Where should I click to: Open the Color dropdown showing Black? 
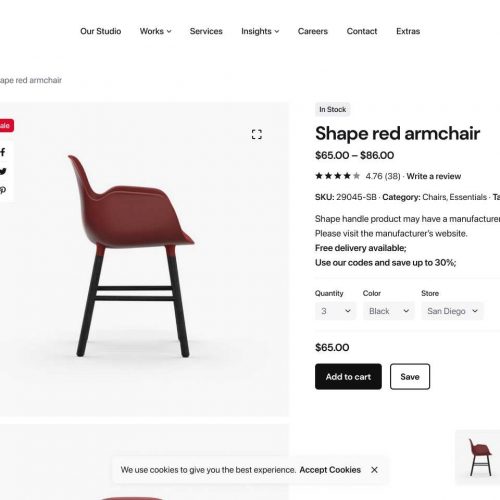[x=389, y=311]
